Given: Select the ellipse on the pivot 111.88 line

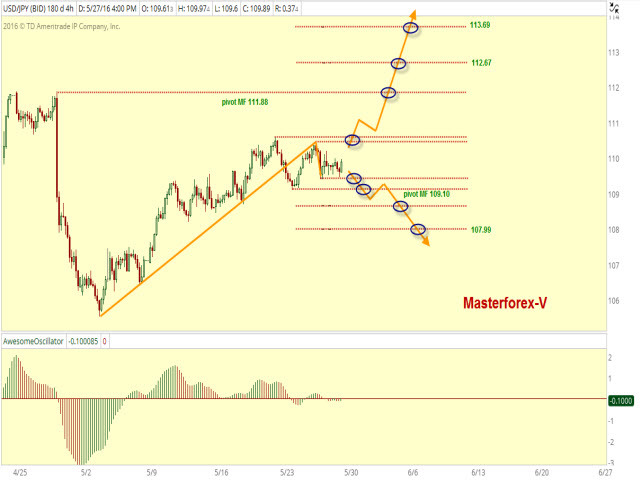Looking at the screenshot, I should tap(389, 93).
